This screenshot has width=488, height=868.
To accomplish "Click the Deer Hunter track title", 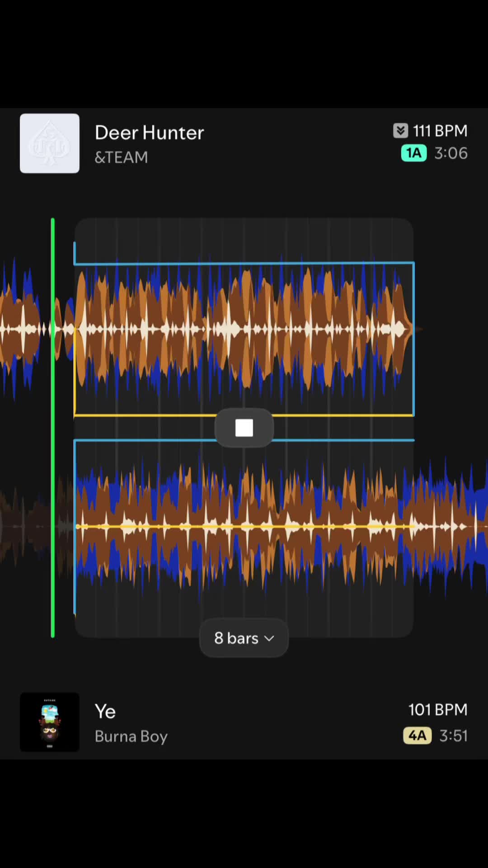I will [x=150, y=132].
